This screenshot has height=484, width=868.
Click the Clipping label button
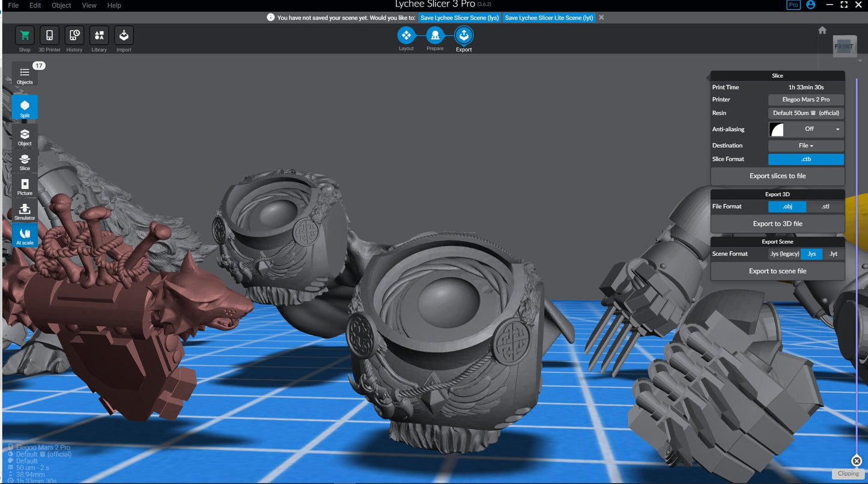point(848,474)
